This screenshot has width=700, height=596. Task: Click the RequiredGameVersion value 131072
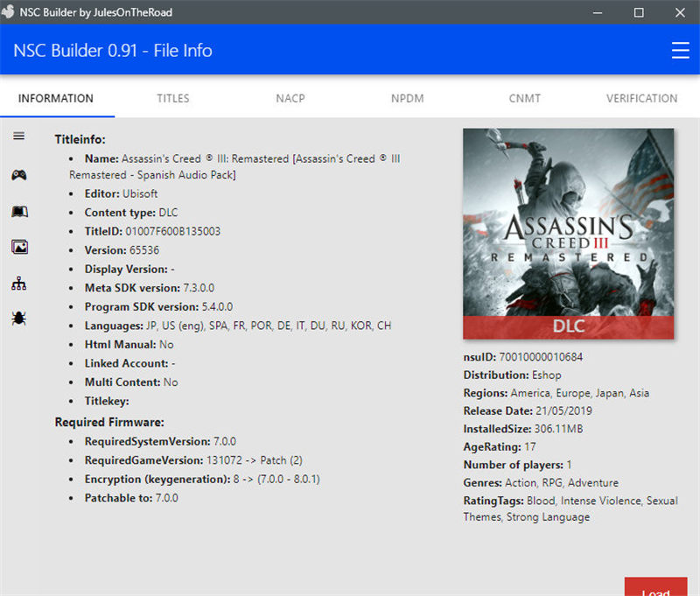tap(224, 459)
